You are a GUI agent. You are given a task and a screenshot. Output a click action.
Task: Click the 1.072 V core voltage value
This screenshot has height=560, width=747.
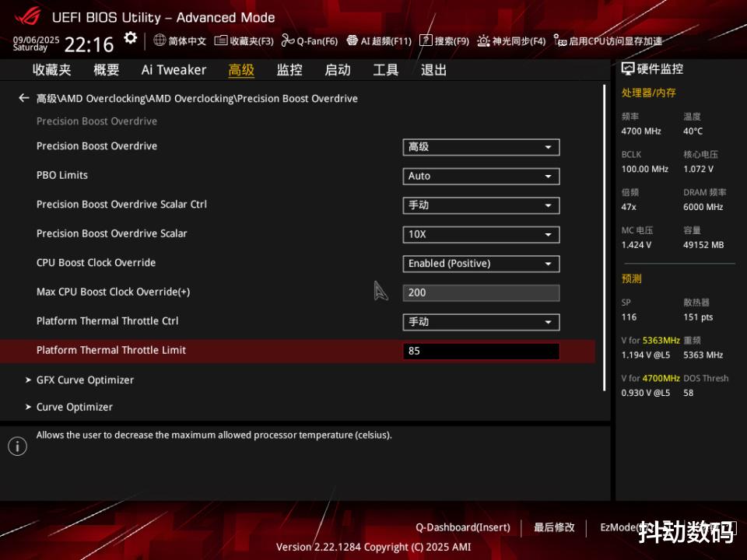point(699,169)
